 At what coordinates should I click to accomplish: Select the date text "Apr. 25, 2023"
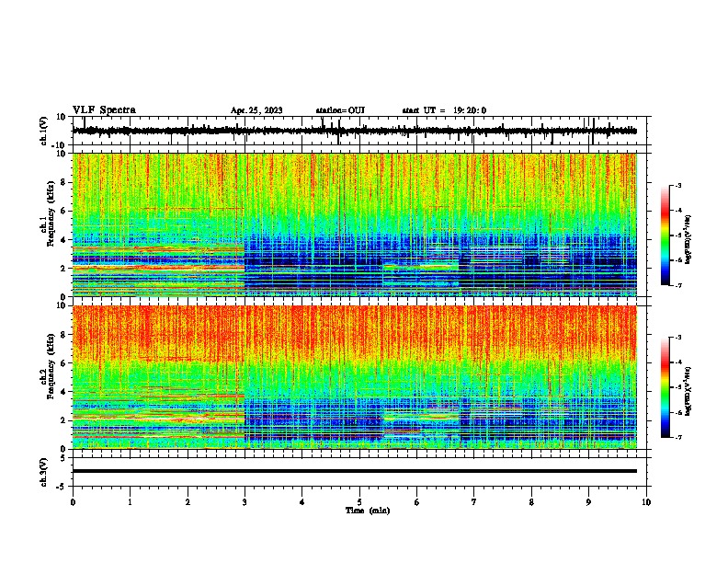[256, 110]
